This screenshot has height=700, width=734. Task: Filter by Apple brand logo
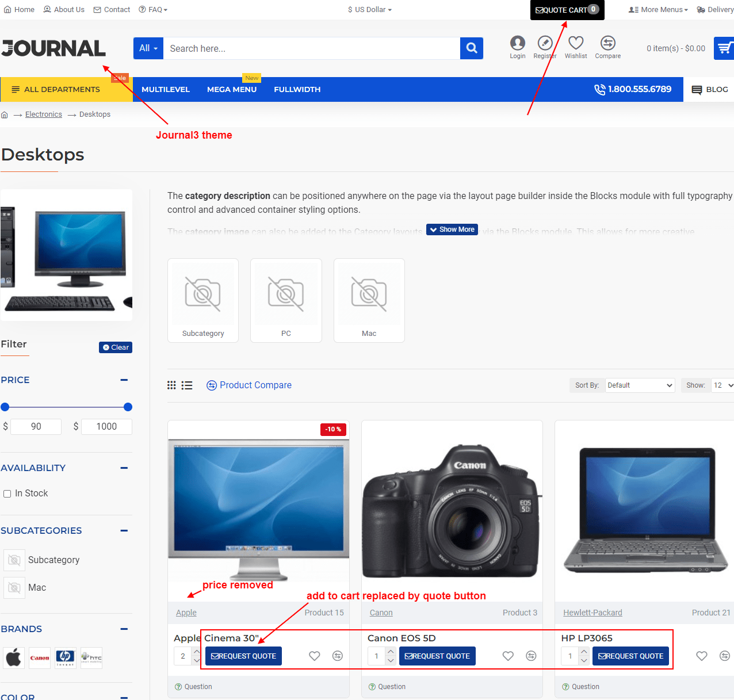[14, 657]
